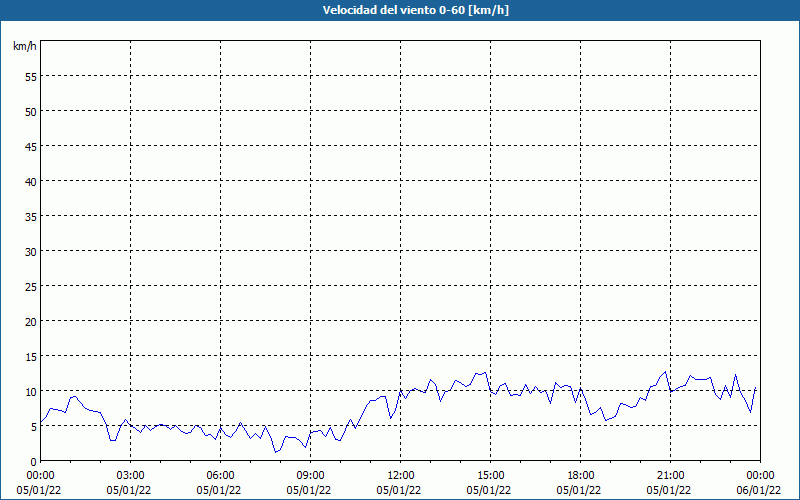Screen dimensions: 800x500
Task: Pick the '05/01/22' date under 12:00
Action: pyautogui.click(x=398, y=490)
